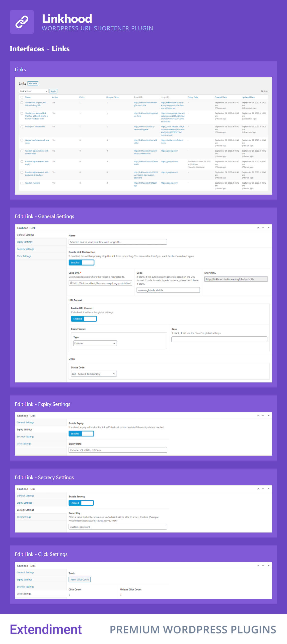The width and height of the screenshot is (287, 644).
Task: Open General Settings tab in Expiry Settings panel
Action: point(25,423)
